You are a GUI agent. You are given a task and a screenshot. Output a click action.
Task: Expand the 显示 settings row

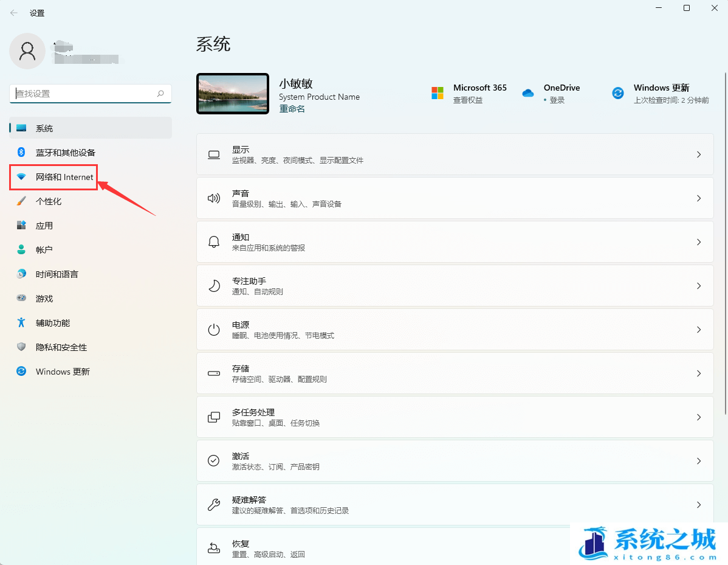pos(455,154)
